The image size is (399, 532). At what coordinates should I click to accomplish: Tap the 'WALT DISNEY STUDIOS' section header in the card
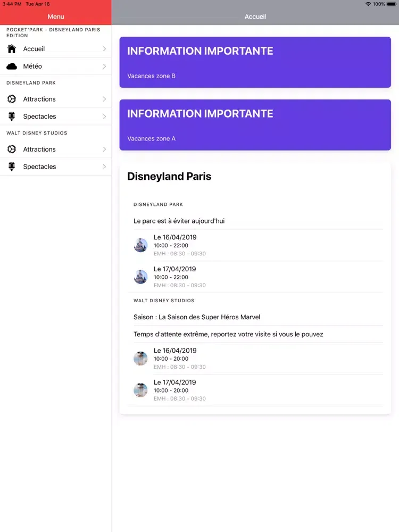[164, 301]
